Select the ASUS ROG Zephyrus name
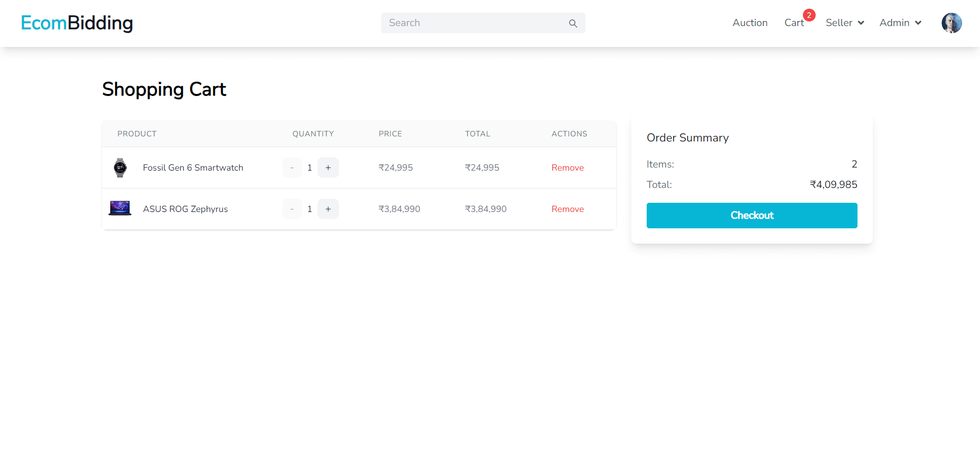 point(185,209)
